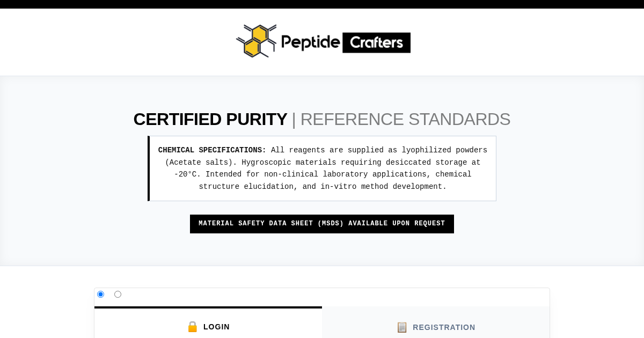Click the lock symbol above the login form
644x338 pixels.
193,327
